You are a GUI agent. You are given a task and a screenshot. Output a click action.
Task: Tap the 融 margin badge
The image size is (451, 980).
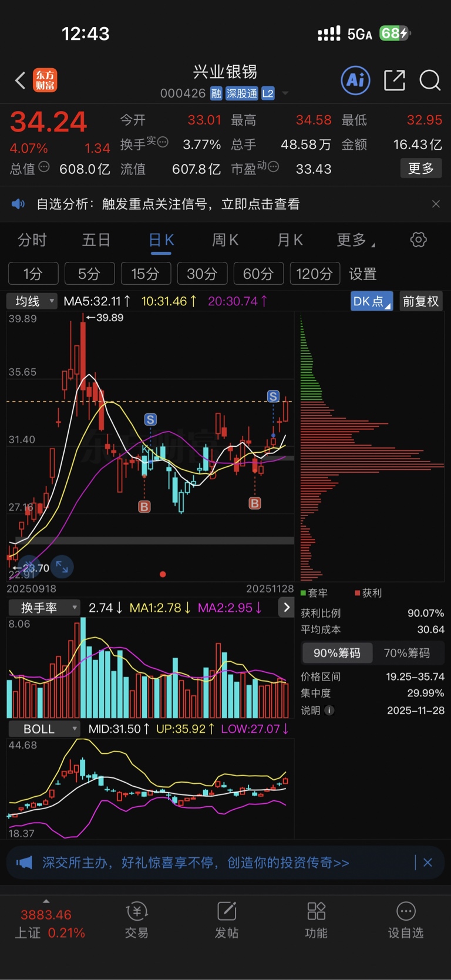216,93
